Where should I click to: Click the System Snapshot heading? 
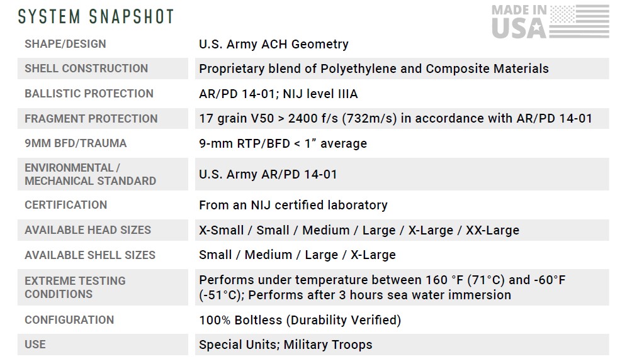96,17
